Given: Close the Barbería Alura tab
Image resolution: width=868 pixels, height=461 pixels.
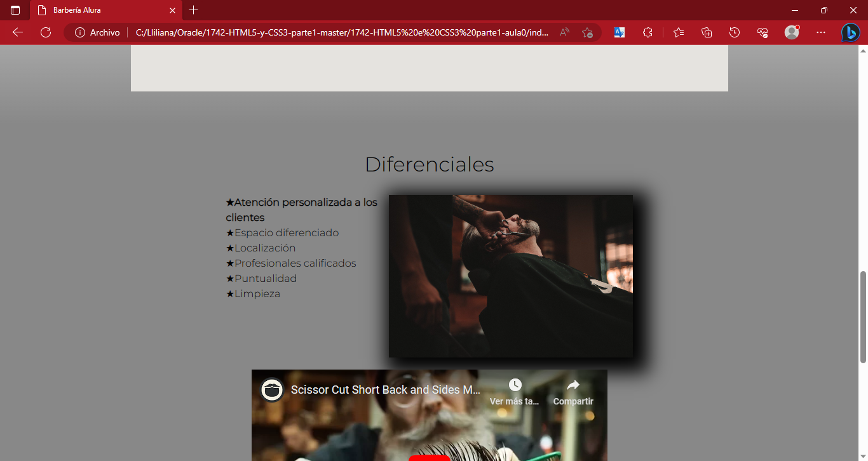Looking at the screenshot, I should coord(172,10).
